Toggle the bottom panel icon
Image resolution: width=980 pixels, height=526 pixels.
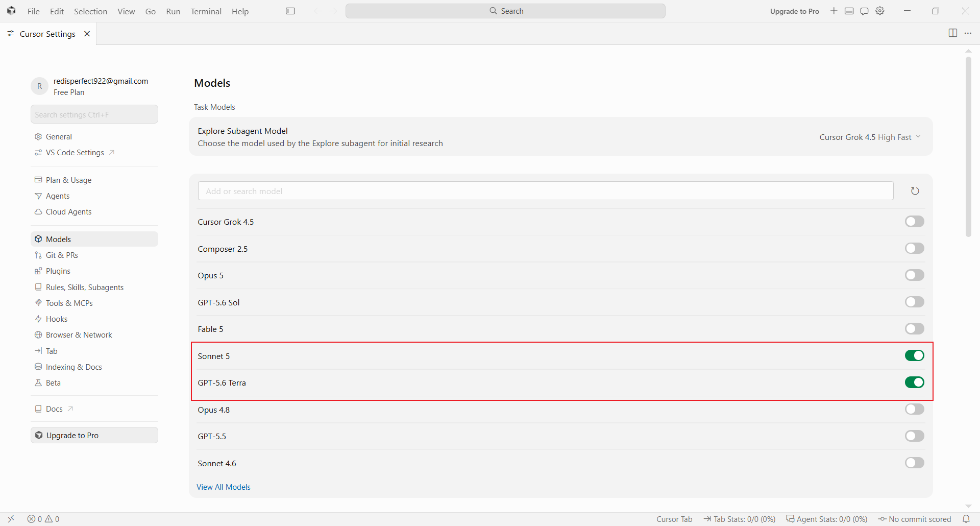pos(849,11)
